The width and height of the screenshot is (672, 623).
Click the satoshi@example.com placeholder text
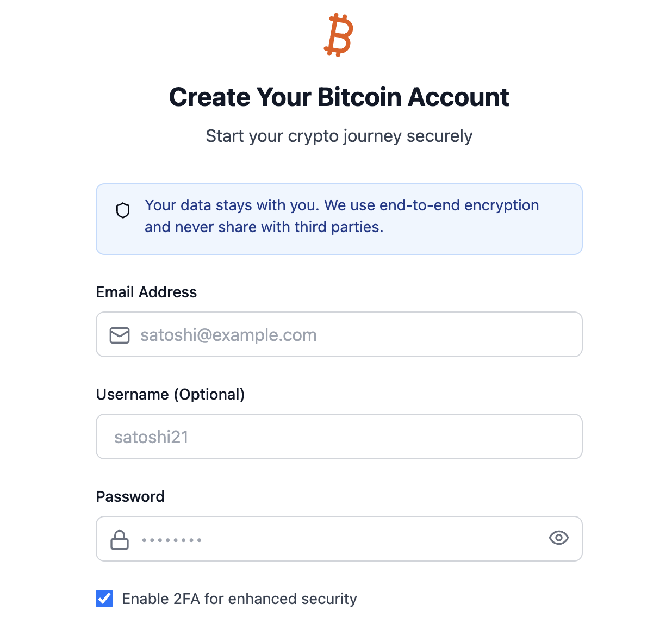pyautogui.click(x=228, y=335)
